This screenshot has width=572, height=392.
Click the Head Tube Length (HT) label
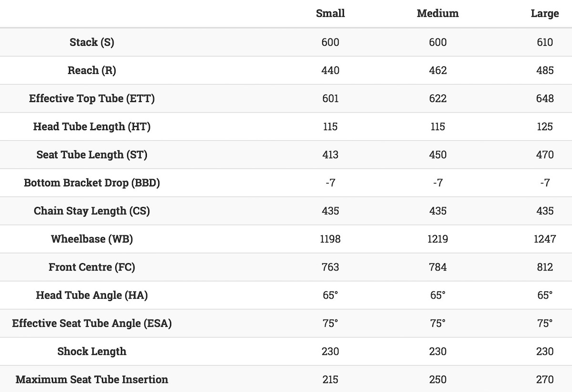[x=92, y=126]
